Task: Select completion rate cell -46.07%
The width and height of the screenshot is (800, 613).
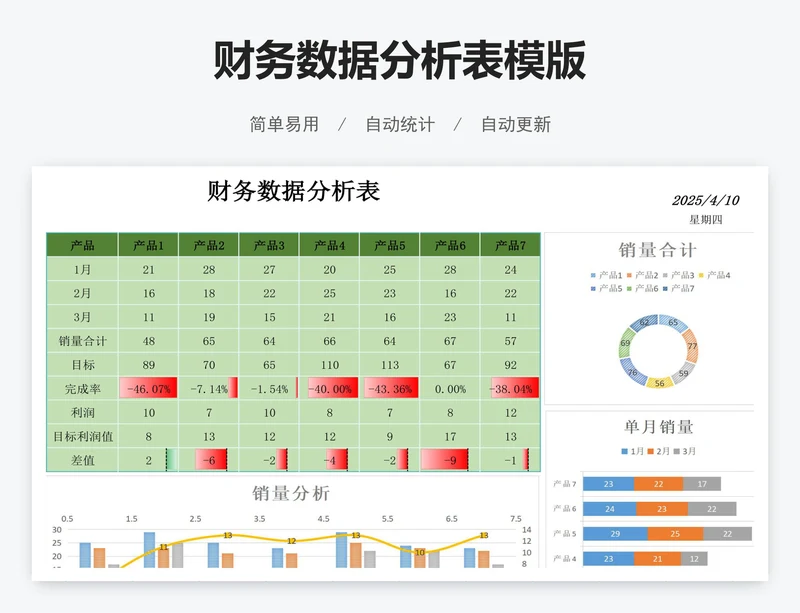Action: [x=148, y=389]
